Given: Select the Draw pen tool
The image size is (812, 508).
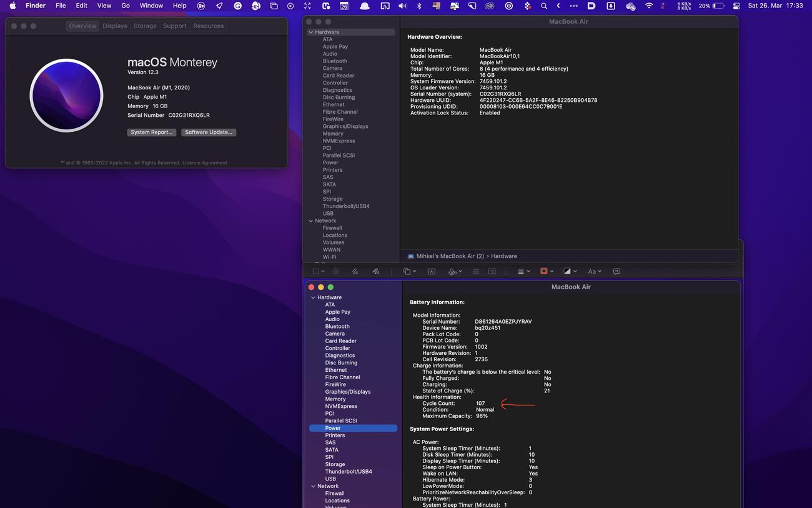Looking at the screenshot, I should point(376,271).
